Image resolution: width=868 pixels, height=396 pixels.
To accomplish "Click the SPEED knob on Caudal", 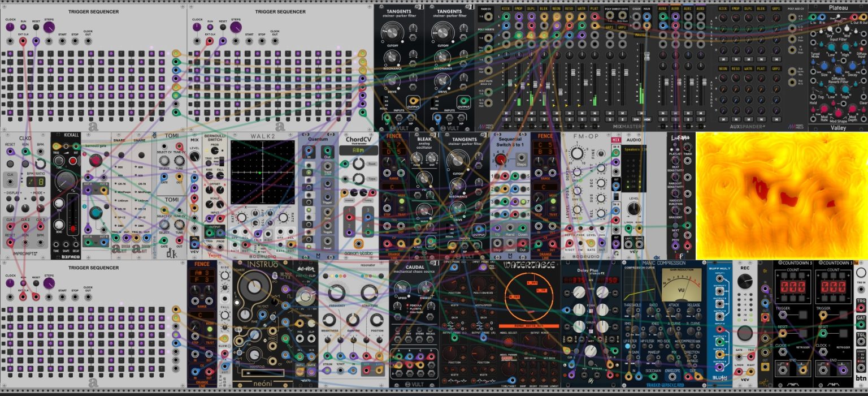I will [x=402, y=287].
